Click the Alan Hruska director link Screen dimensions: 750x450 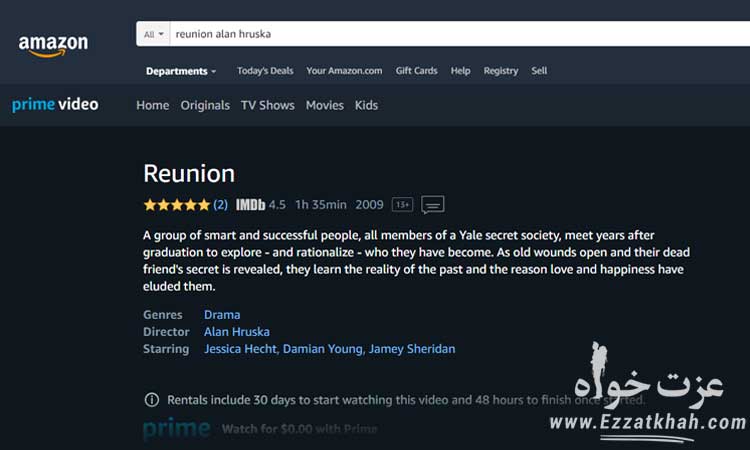[x=237, y=331]
